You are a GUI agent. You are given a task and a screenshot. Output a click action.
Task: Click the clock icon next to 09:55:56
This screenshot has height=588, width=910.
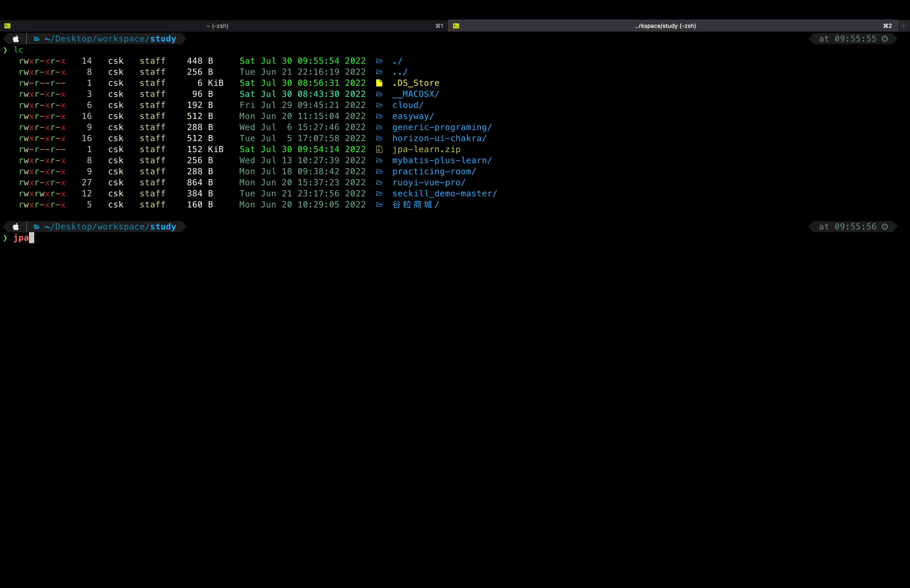click(885, 227)
